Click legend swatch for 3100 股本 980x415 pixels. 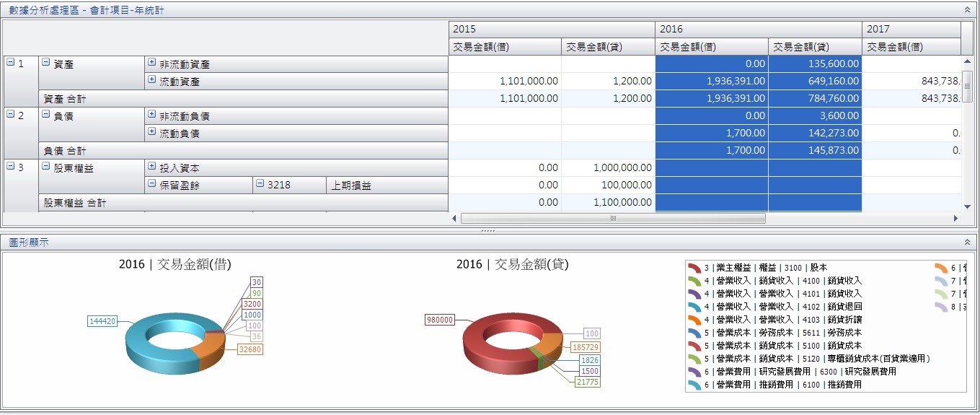pos(694,268)
